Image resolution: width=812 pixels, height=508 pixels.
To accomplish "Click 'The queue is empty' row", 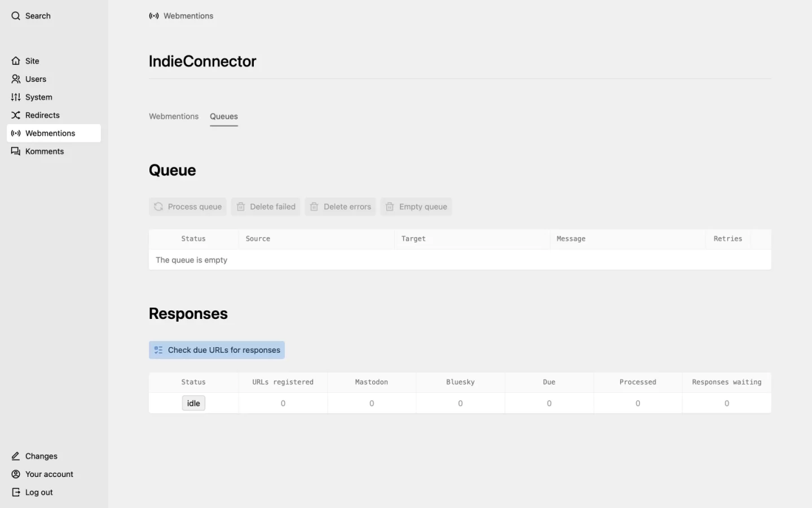I will pyautogui.click(x=460, y=260).
